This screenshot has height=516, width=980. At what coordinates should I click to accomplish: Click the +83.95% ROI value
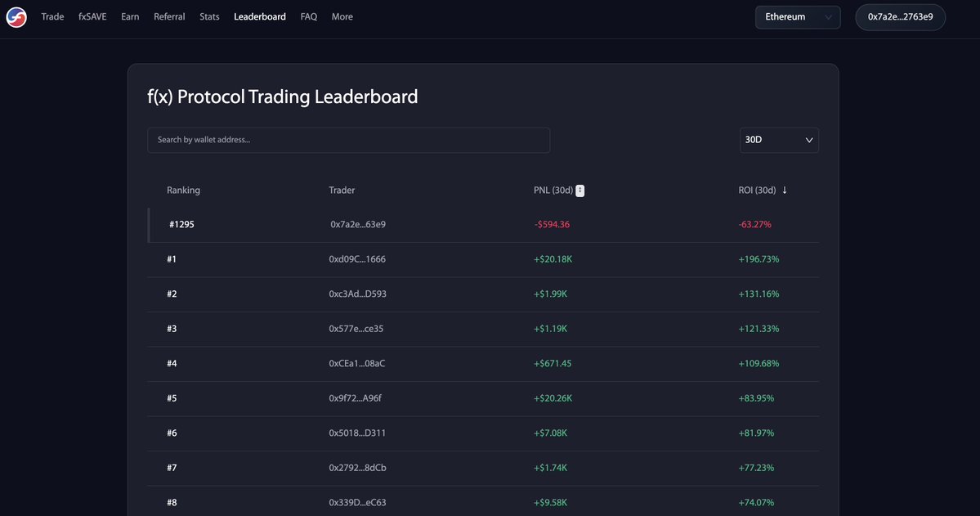(x=756, y=398)
